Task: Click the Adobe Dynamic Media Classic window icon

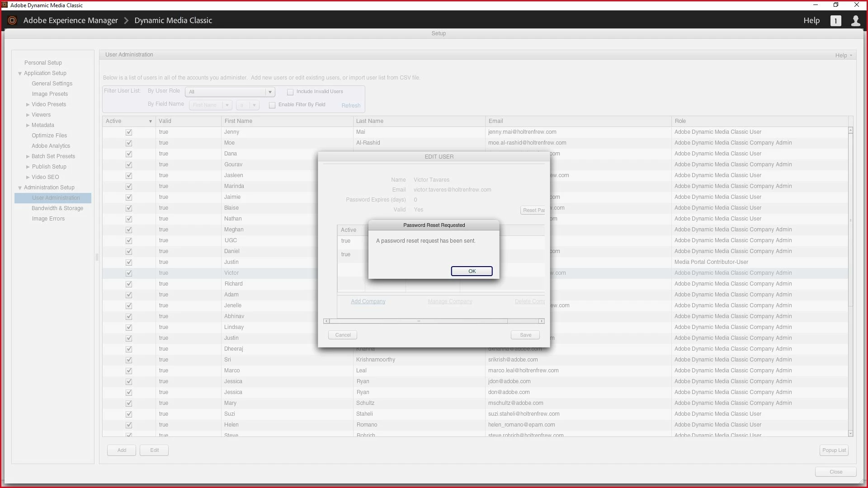Action: (5, 5)
